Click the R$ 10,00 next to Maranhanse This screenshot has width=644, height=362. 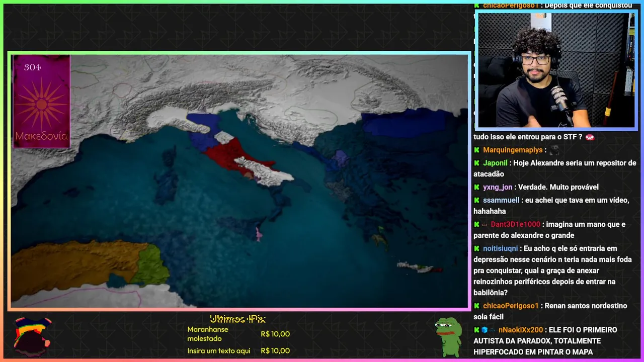click(x=275, y=334)
